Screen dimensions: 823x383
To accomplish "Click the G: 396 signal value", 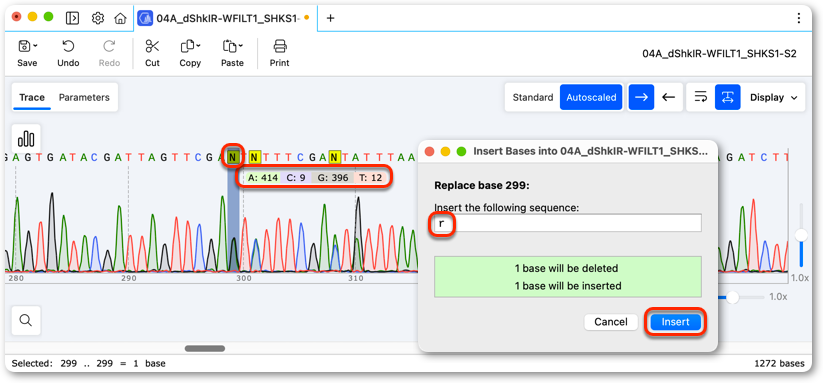I will coord(333,178).
